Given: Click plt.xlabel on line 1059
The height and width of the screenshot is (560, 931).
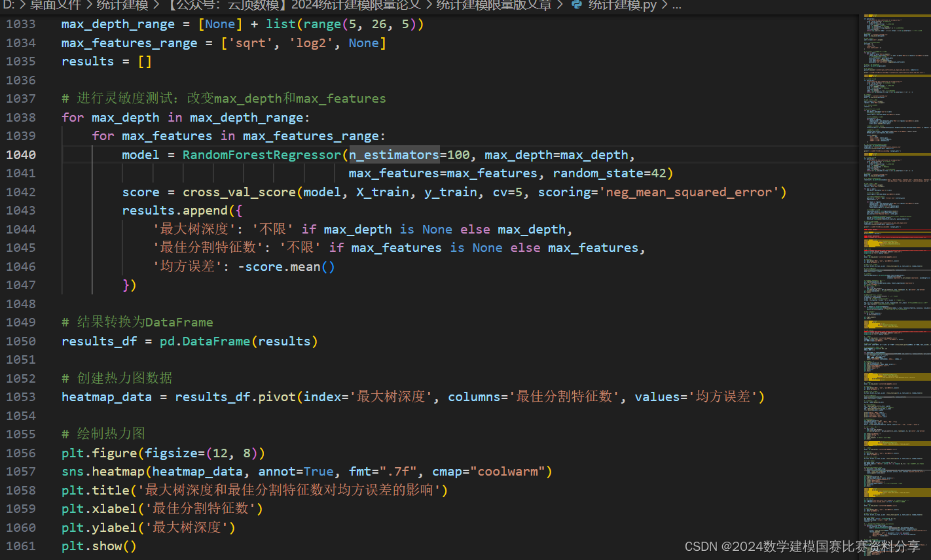Looking at the screenshot, I should 100,509.
